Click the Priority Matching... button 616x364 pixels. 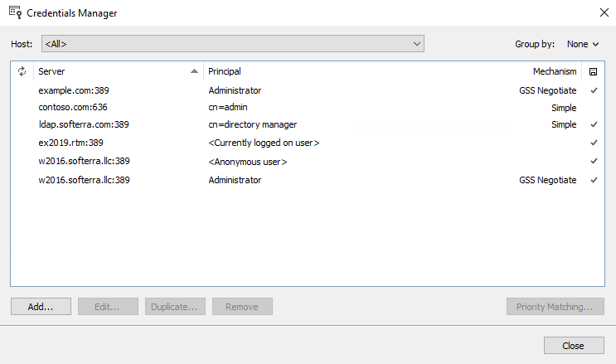[x=554, y=307]
